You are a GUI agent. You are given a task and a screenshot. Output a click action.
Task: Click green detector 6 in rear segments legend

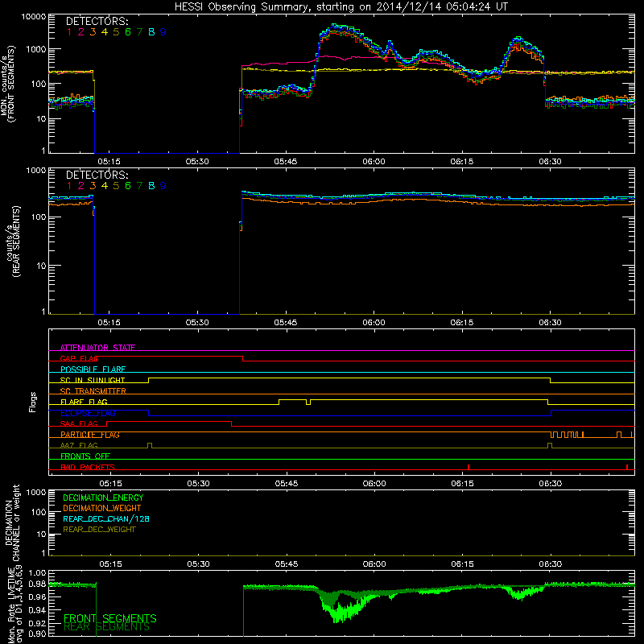[x=128, y=186]
